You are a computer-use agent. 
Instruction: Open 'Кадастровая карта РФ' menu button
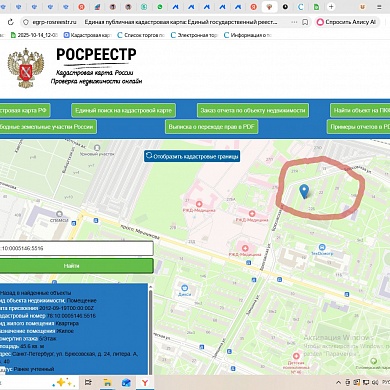[25, 110]
